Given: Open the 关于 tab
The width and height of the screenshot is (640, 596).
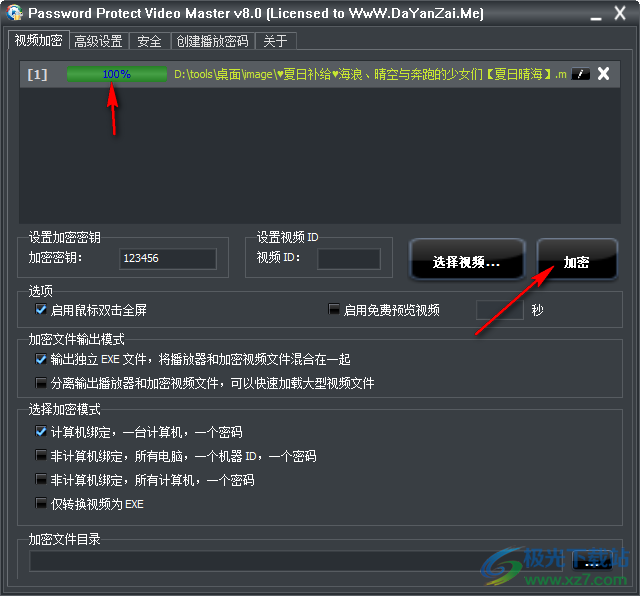Looking at the screenshot, I should [275, 41].
